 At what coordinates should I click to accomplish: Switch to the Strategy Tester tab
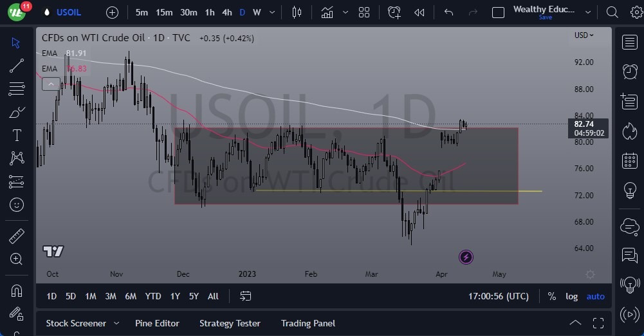[230, 323]
